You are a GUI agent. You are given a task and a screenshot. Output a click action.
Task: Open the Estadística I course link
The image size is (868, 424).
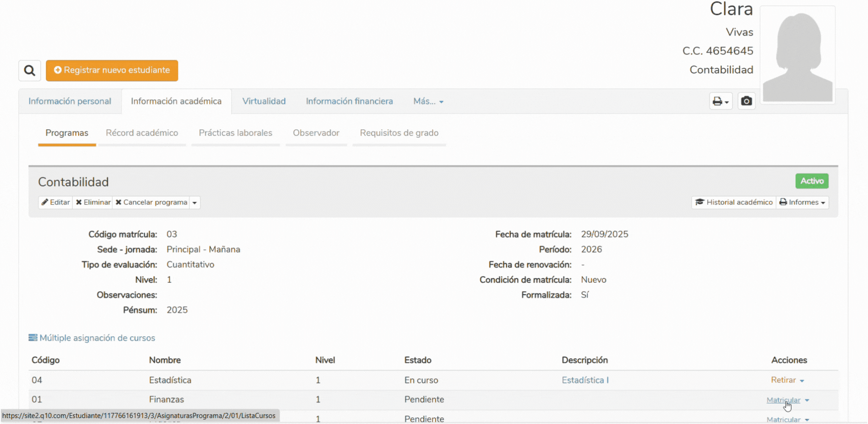tap(585, 380)
